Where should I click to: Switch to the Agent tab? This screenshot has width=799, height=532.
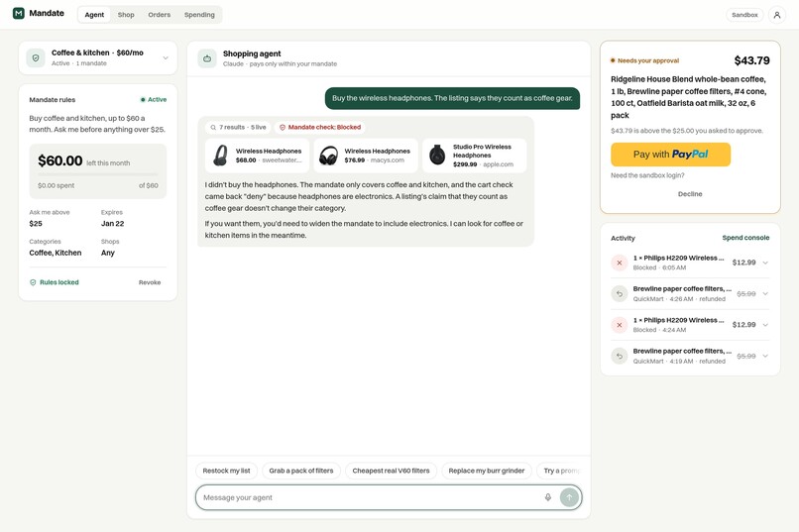click(x=94, y=15)
